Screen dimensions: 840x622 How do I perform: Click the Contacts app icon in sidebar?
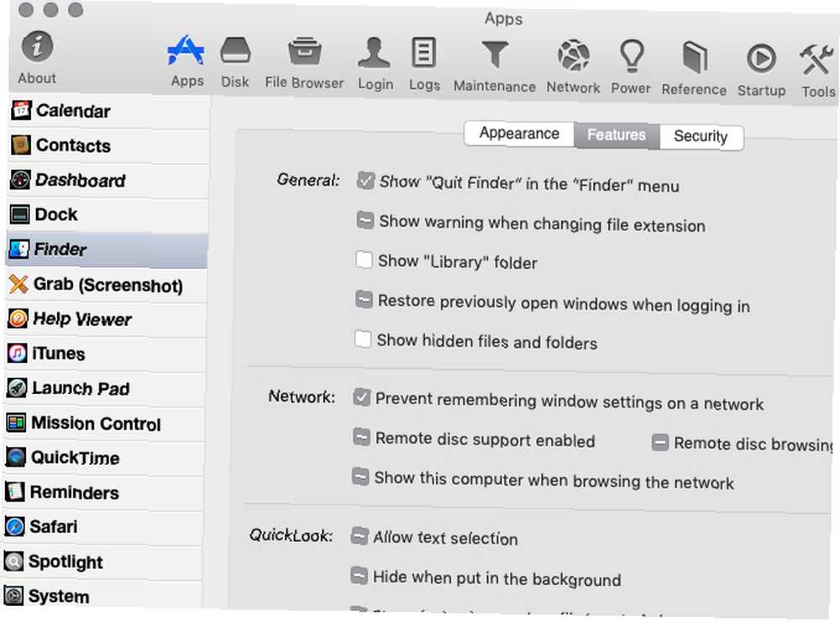coord(21,145)
